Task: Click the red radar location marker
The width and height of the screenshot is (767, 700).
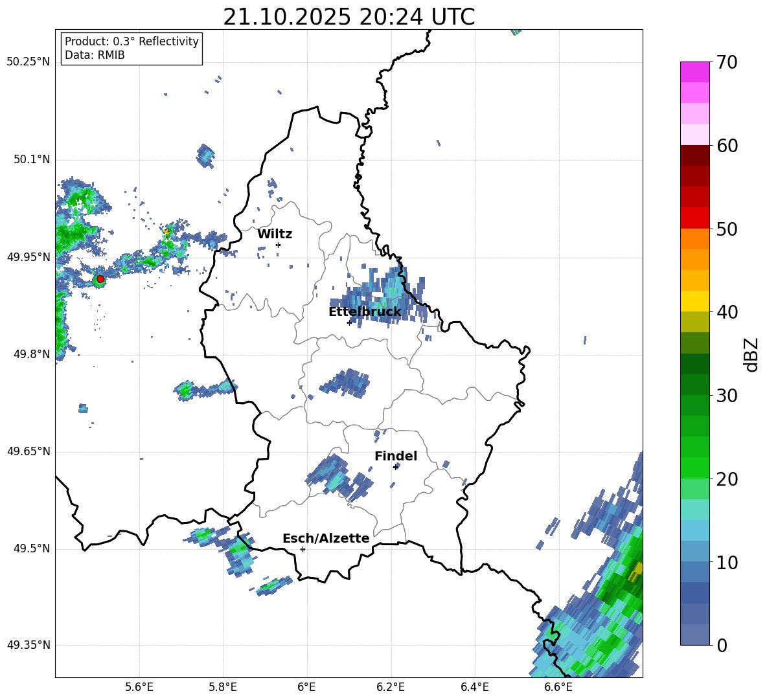Action: coord(100,279)
